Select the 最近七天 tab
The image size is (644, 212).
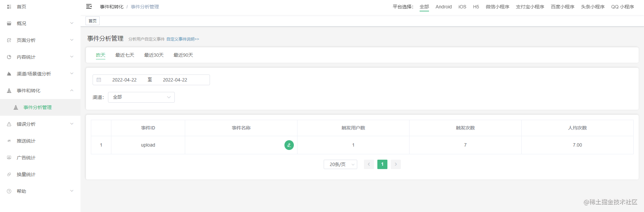(x=125, y=55)
